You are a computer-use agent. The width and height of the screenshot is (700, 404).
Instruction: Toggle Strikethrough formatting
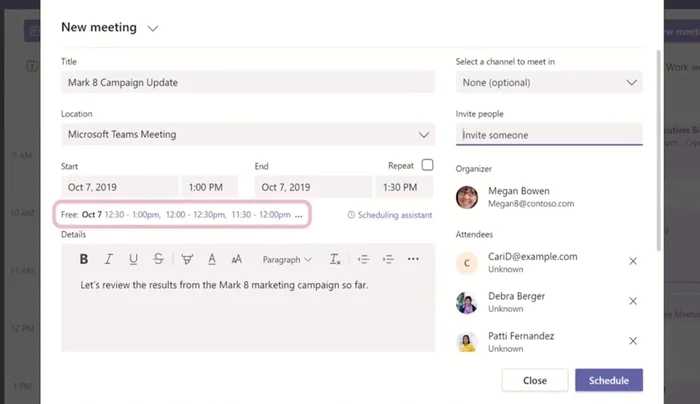click(x=158, y=259)
